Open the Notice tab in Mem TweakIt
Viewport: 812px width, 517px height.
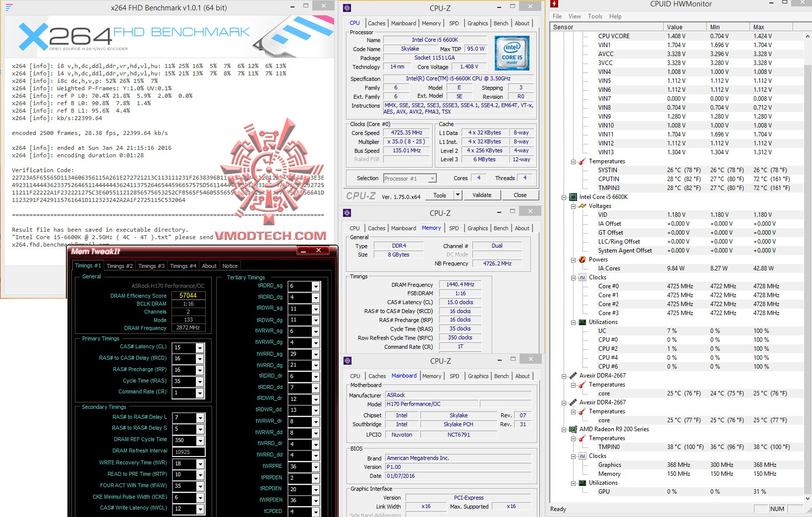(230, 266)
